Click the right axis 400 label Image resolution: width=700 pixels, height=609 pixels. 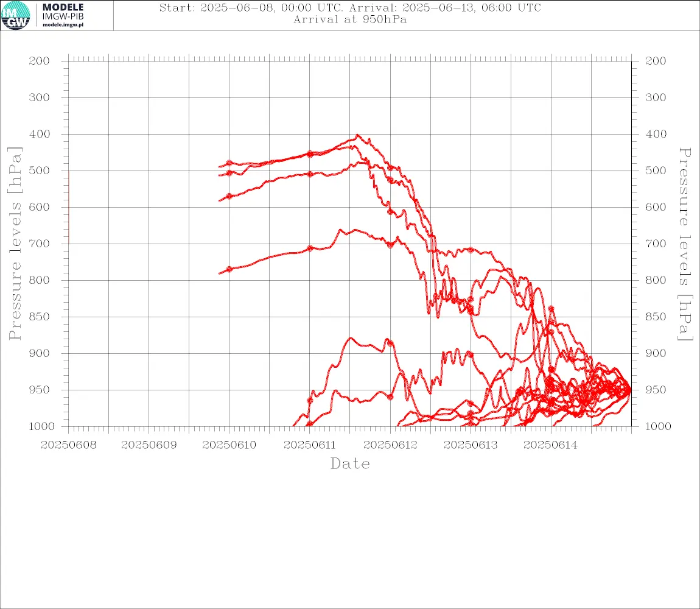[x=656, y=134]
